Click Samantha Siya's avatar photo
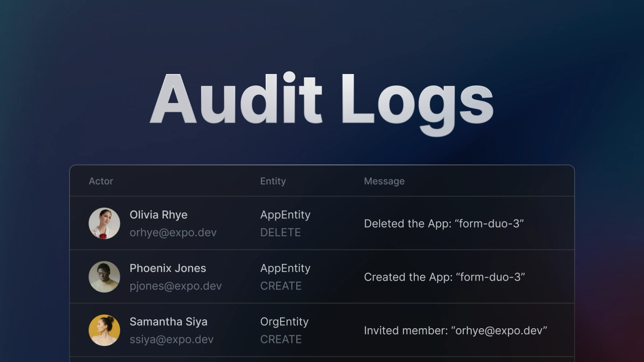644x362 pixels. click(x=104, y=330)
